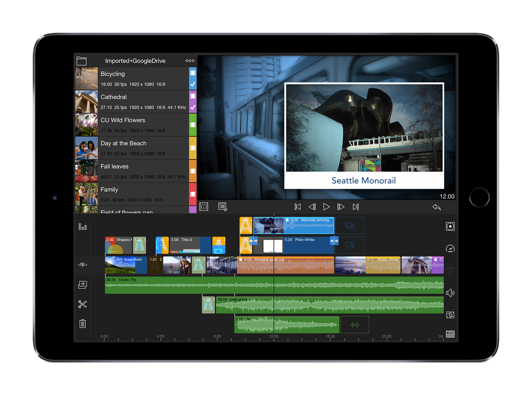The width and height of the screenshot is (532, 395).
Task: Jump to the start of the timeline
Action: coord(298,207)
